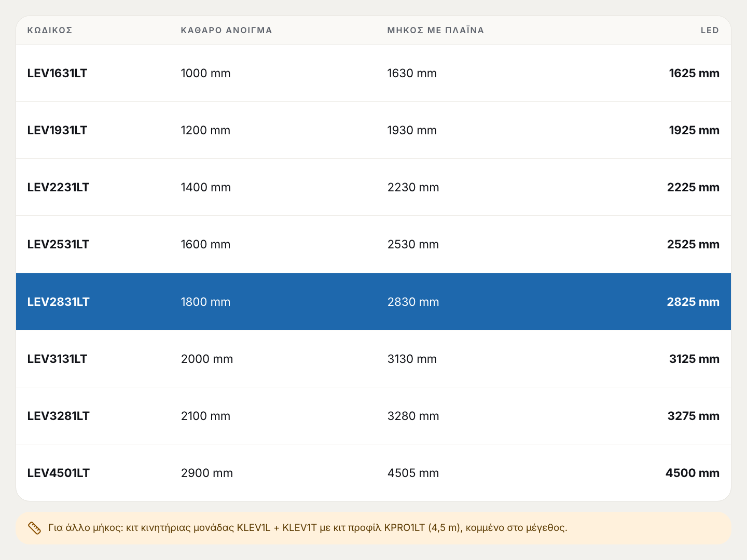
Task: Click the 2100 mm opening value
Action: click(205, 416)
